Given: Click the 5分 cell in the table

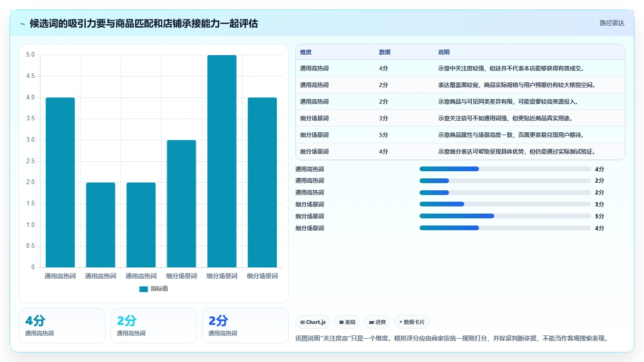Looking at the screenshot, I should (x=383, y=135).
